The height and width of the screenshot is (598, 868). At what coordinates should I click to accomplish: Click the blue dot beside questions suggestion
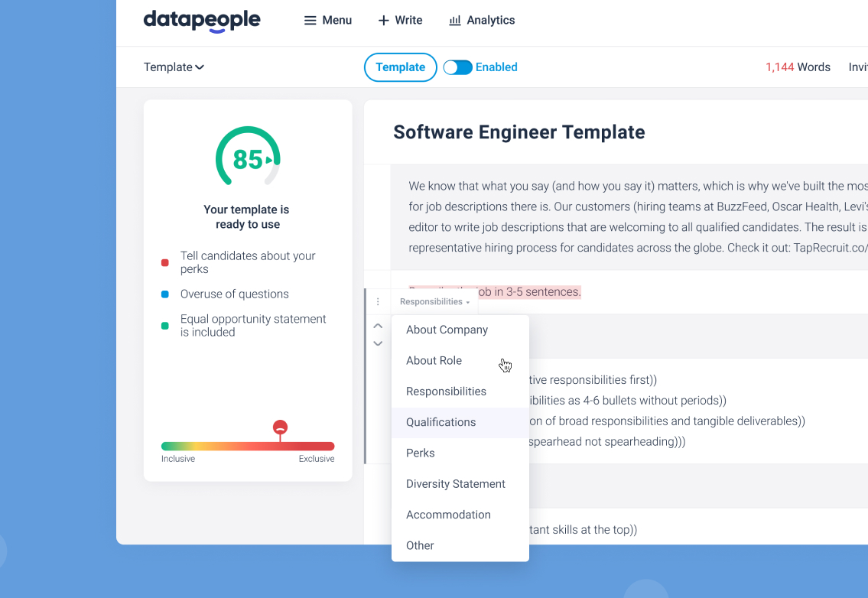pyautogui.click(x=164, y=294)
